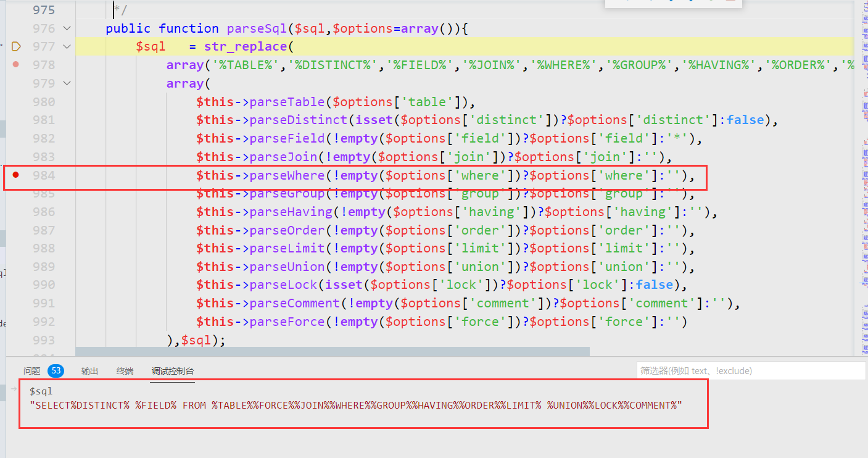Click the debug console input arrow beside $sql
The image size is (868, 458).
click(x=14, y=389)
